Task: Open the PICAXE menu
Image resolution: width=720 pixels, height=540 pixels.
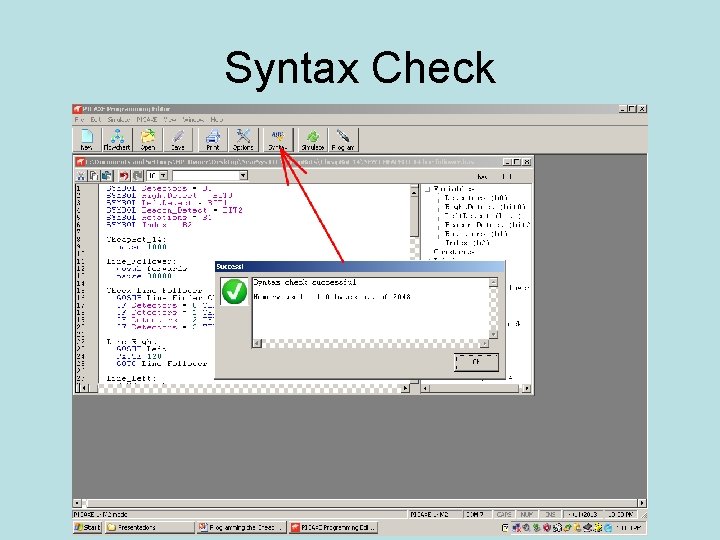Action: (x=147, y=119)
